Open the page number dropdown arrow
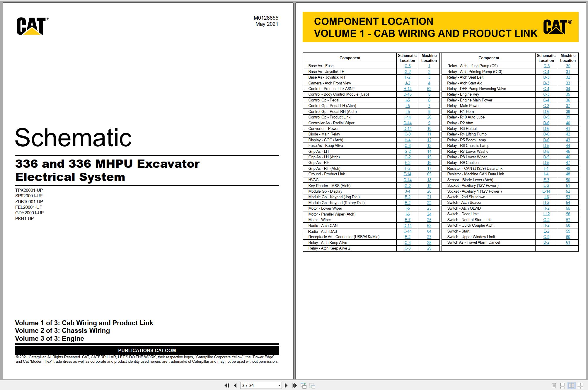Viewport: 588px width, 390px height. point(279,385)
